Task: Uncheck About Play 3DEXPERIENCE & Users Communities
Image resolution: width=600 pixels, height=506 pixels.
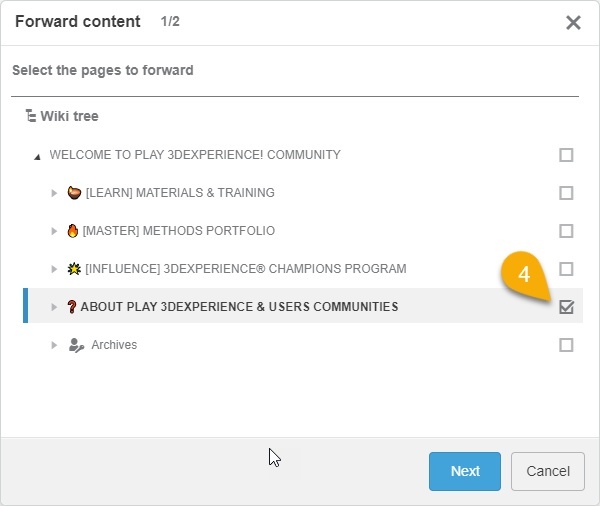Action: pos(566,307)
